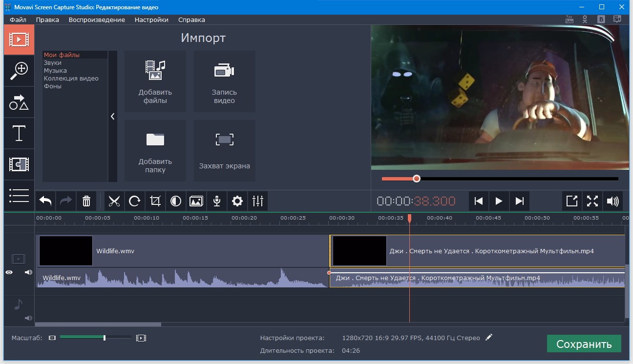Screen dimensions: 633x364
Task: Undo the last action
Action: pos(45,201)
